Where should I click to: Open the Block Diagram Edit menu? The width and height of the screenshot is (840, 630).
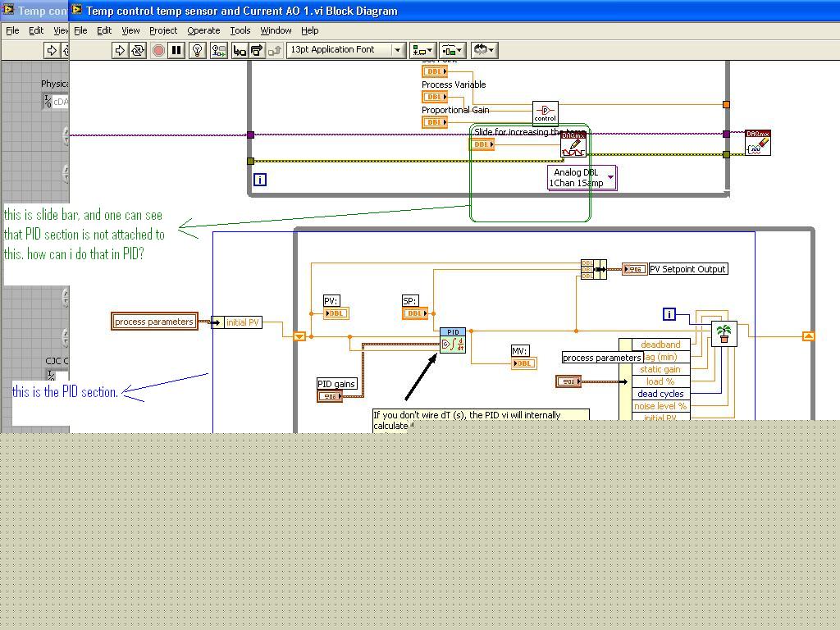pyautogui.click(x=104, y=30)
